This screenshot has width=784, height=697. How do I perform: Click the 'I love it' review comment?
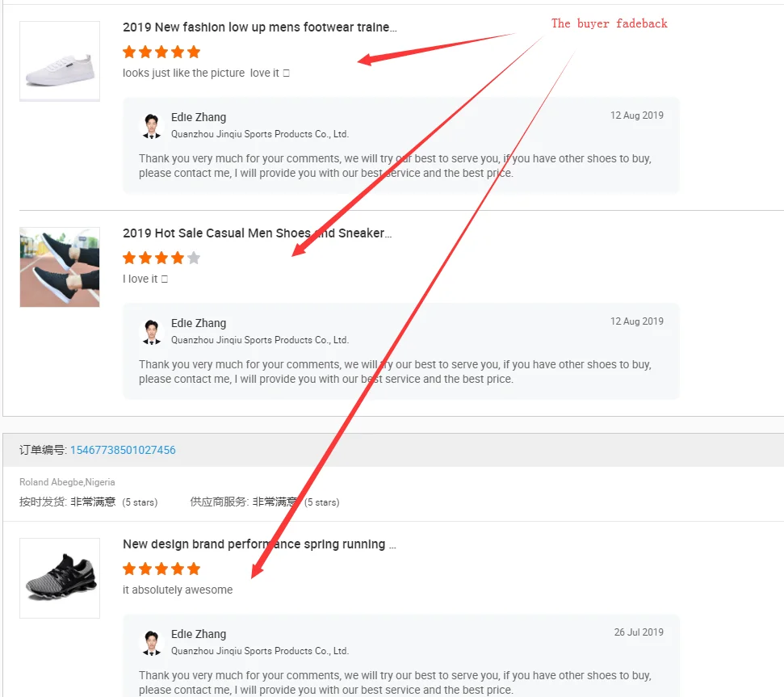[140, 279]
